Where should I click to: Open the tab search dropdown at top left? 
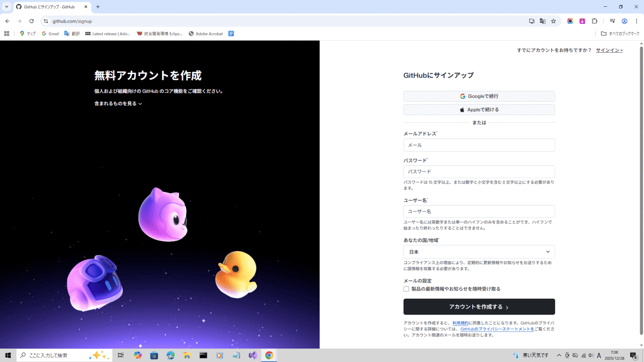tap(6, 7)
